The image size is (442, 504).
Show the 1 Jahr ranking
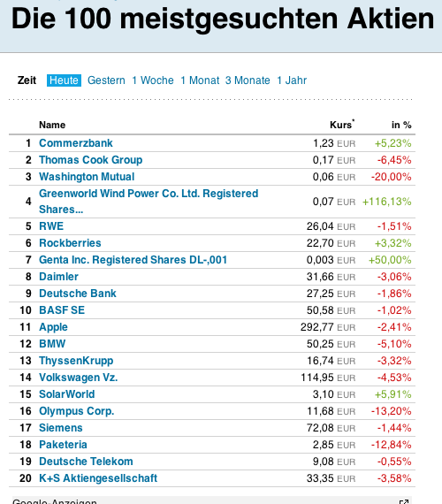(x=292, y=80)
